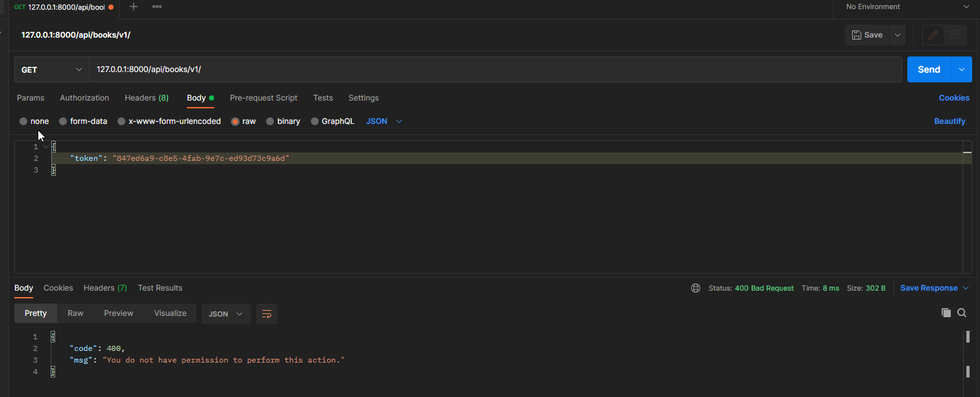Open the GET method dropdown

click(x=52, y=69)
